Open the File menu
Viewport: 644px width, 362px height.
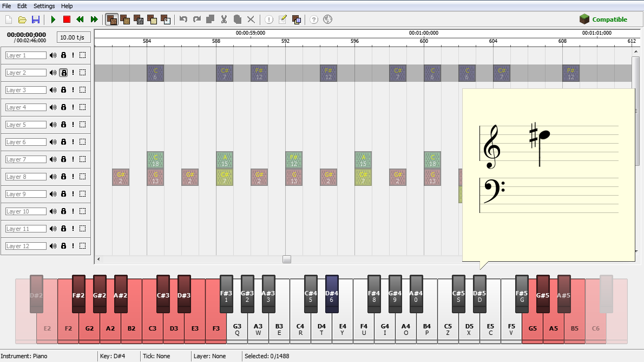click(6, 6)
